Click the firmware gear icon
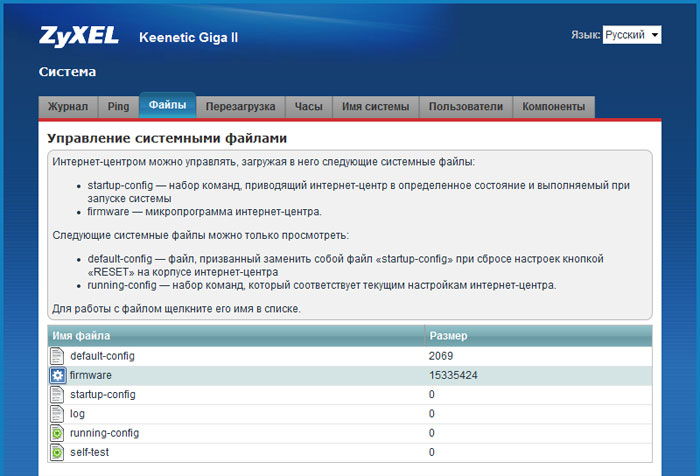The height and width of the screenshot is (476, 700). (x=58, y=376)
